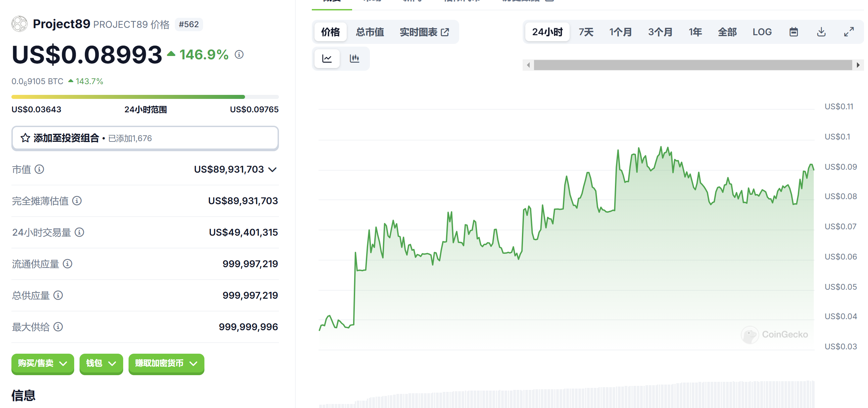Show info tooltip next to 总供应量

(58, 296)
